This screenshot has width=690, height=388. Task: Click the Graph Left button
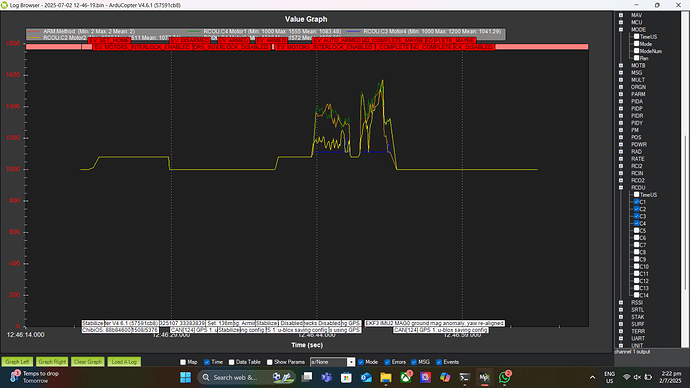click(17, 362)
